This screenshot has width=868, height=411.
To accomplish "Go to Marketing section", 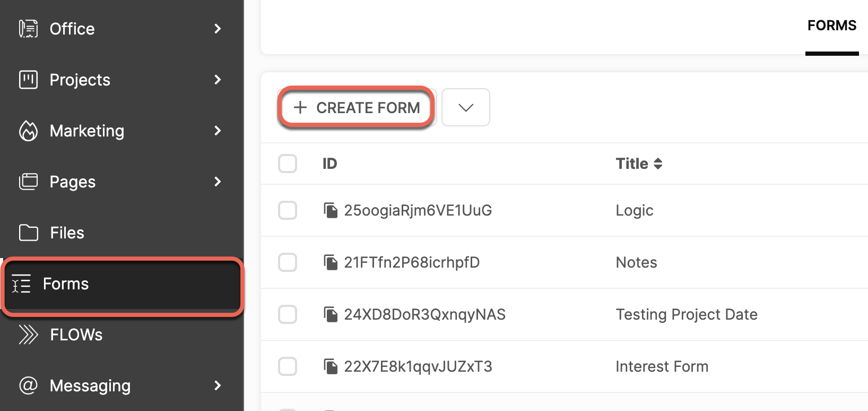I will pyautogui.click(x=121, y=131).
